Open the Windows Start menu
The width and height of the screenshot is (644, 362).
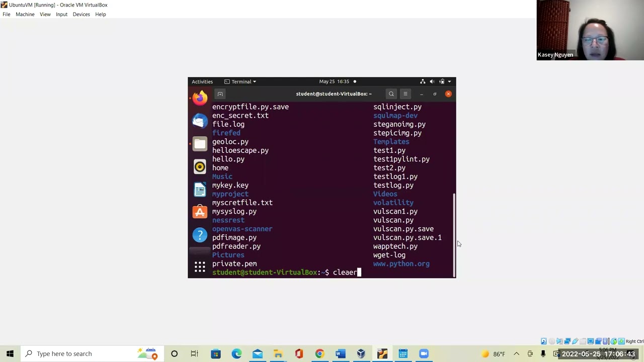(x=10, y=353)
